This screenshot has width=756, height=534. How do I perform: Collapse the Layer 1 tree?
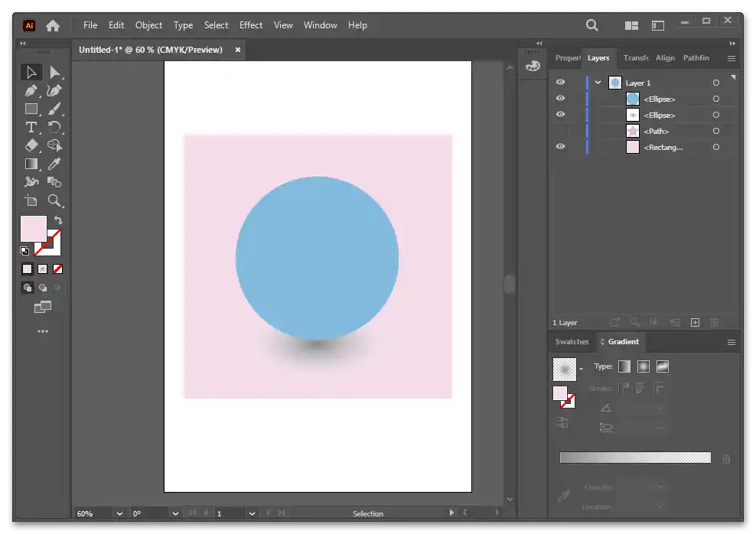pyautogui.click(x=598, y=83)
